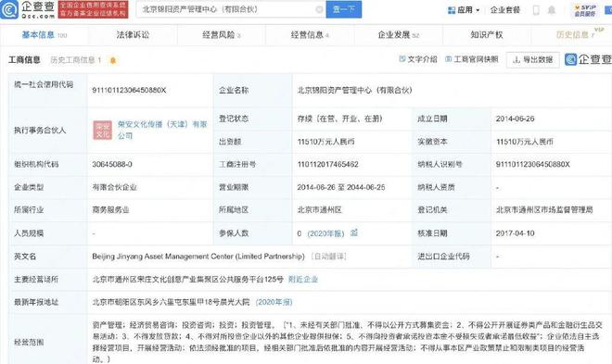Click the enterprise type 有限合伙企业
Screen dimensions: 612x364
click(114, 187)
